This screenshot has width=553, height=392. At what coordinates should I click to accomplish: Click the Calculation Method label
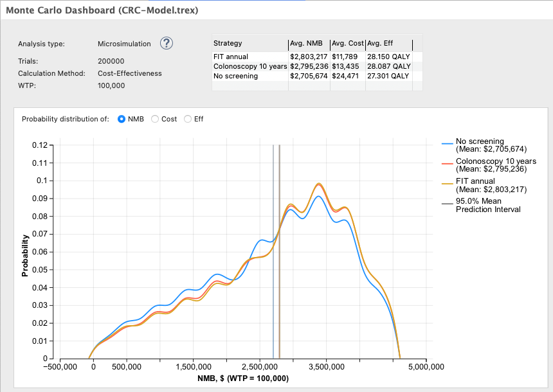click(52, 74)
